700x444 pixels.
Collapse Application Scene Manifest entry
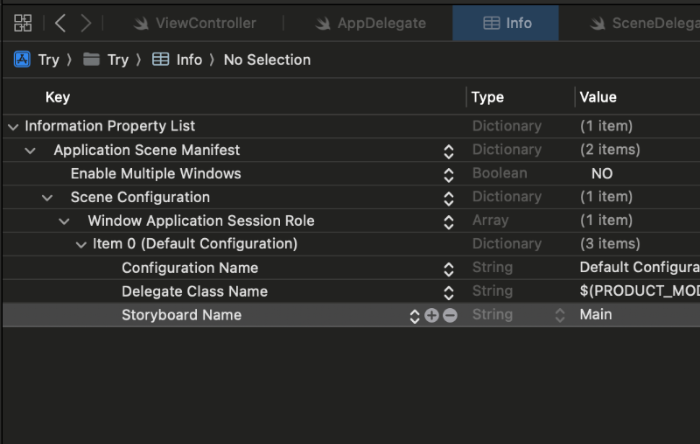(x=30, y=150)
